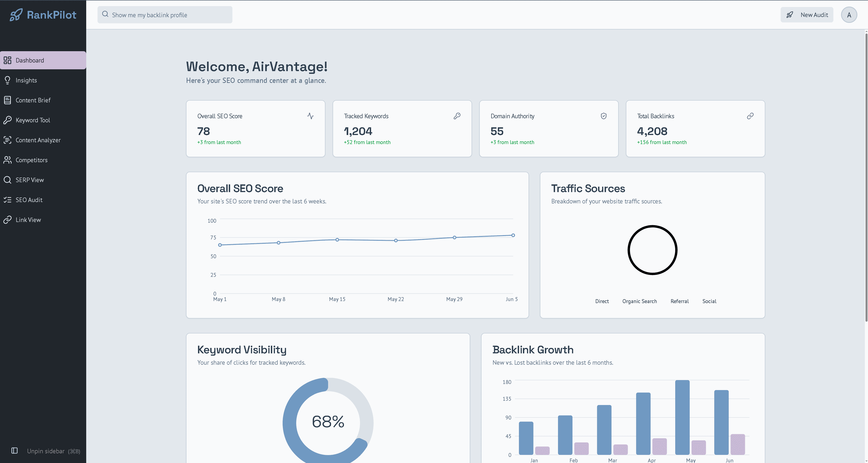Viewport: 868px width, 463px height.
Task: Click the May 15 data point on the line chart
Action: [x=337, y=240]
